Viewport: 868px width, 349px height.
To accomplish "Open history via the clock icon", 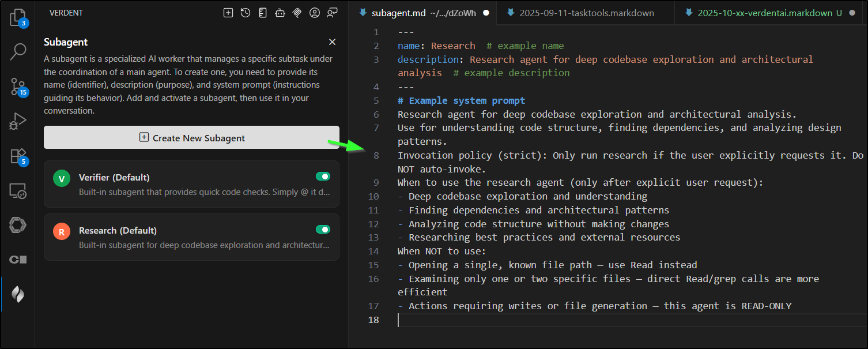I will click(x=246, y=13).
